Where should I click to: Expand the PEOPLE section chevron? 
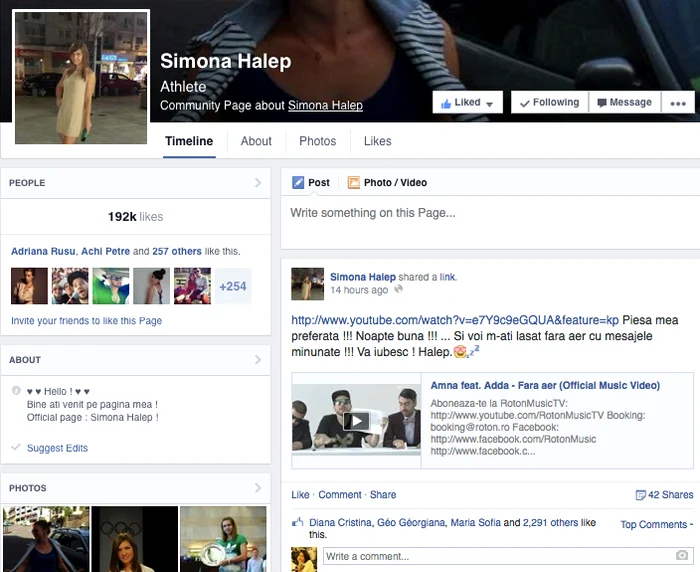point(258,183)
